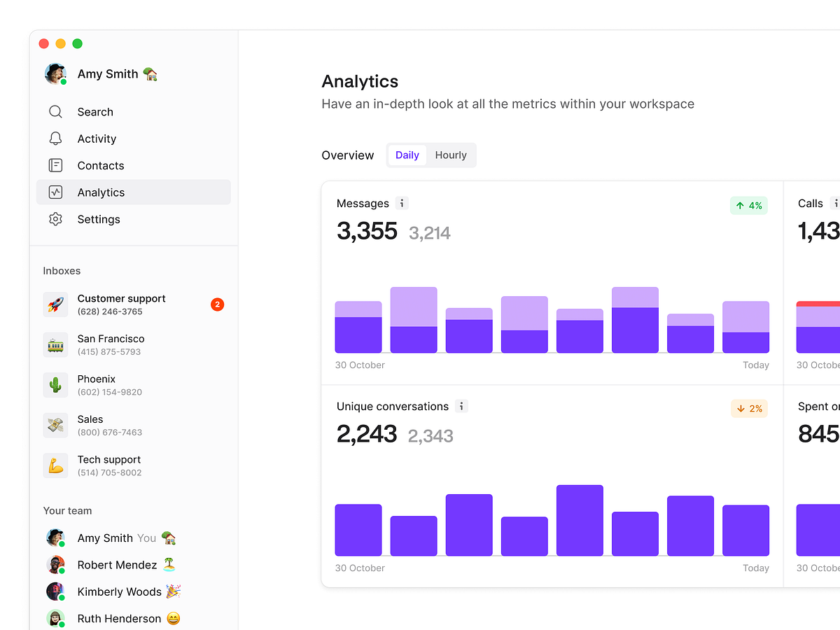Viewport: 840px width, 630px height.
Task: Keep Daily view selected
Action: coord(407,155)
